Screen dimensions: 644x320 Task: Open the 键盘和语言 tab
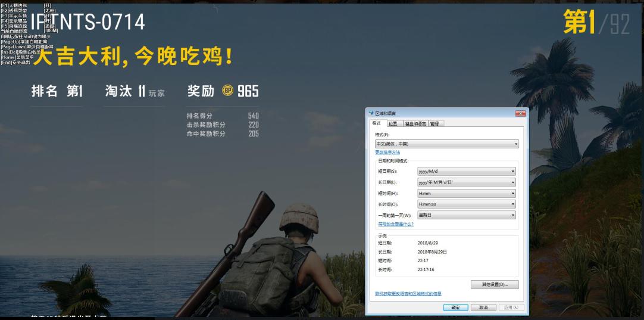click(415, 124)
